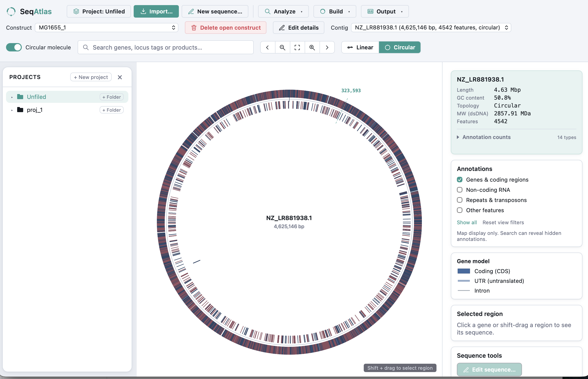Pan map left with back arrow
Screen dimensions: 588x379
[x=268, y=47]
